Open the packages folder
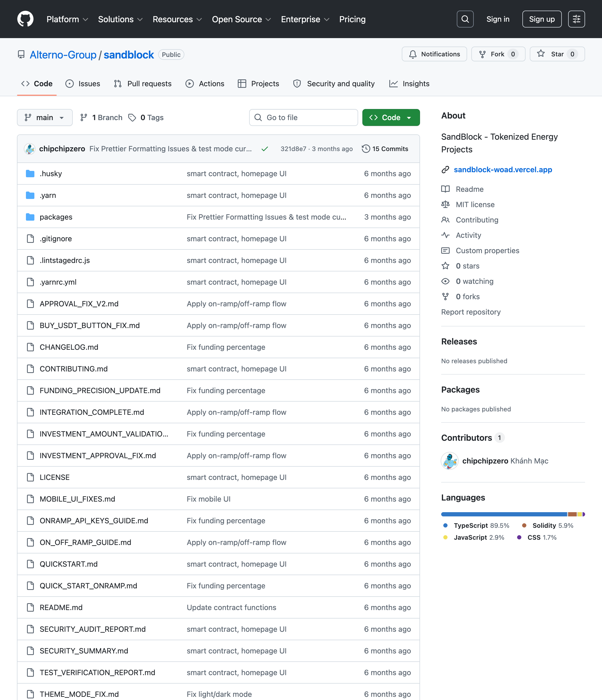The height and width of the screenshot is (700, 602). tap(56, 217)
